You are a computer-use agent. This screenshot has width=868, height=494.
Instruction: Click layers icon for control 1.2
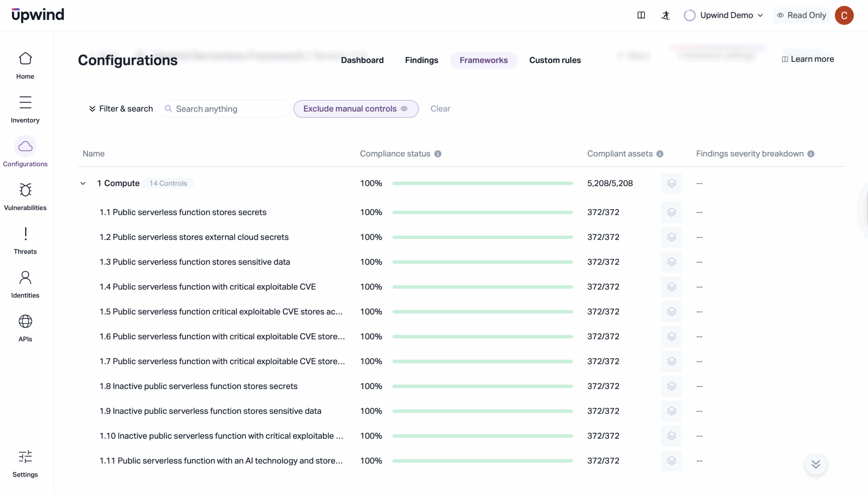tap(671, 237)
